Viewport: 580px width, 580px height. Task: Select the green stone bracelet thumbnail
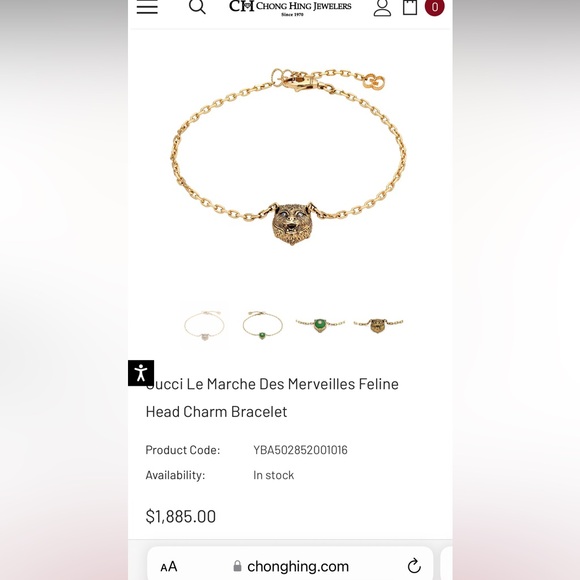pos(262,325)
